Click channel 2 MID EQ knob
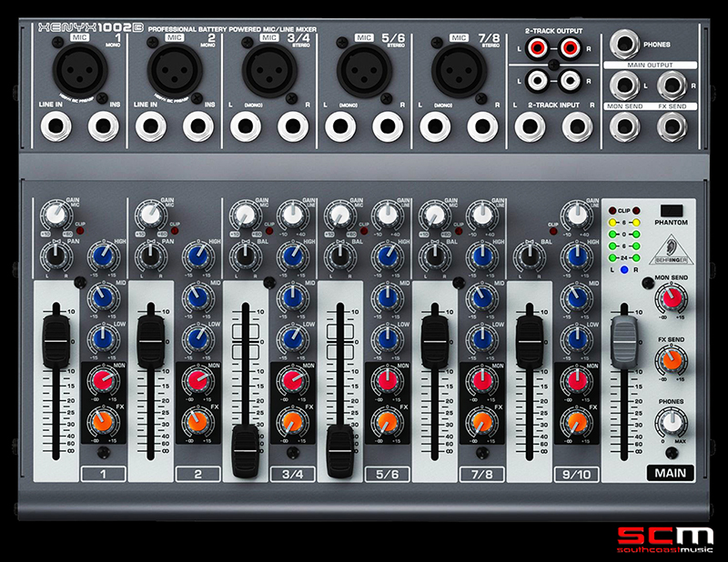Viewport: 728px width, 562px height. click(198, 297)
